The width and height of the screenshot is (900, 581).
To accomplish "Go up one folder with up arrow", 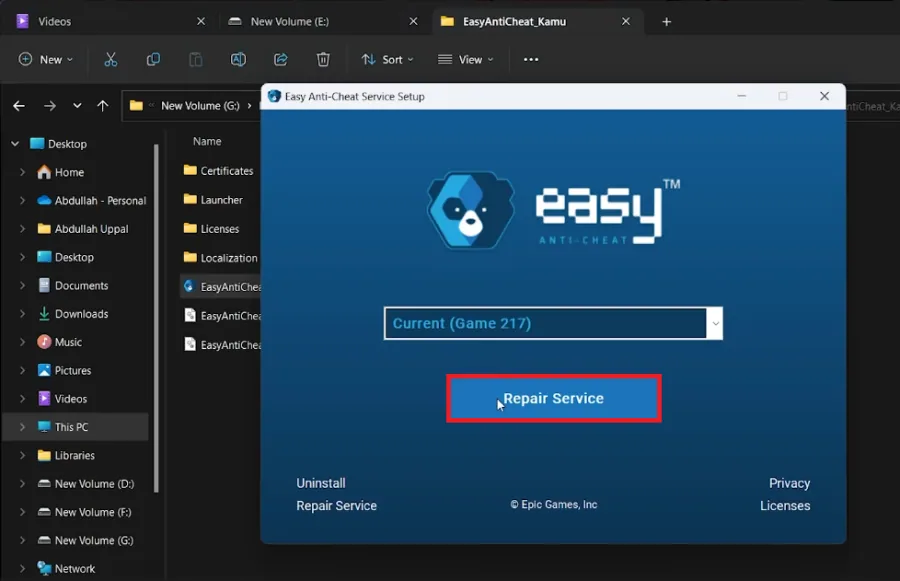I will (103, 106).
